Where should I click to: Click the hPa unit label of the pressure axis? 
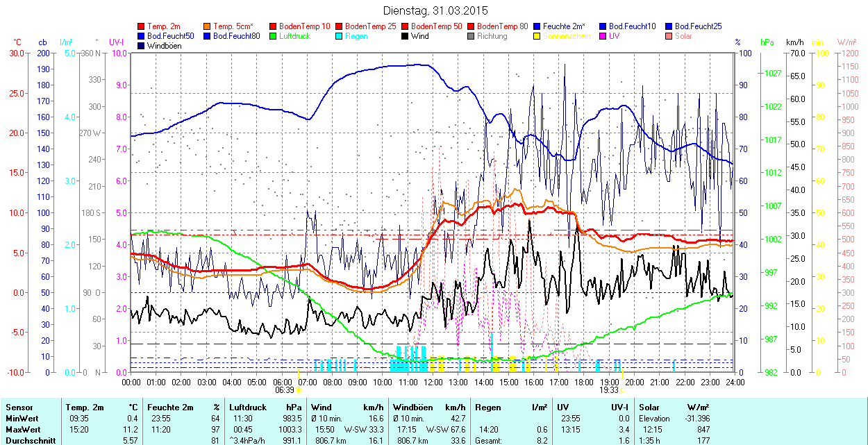767,42
